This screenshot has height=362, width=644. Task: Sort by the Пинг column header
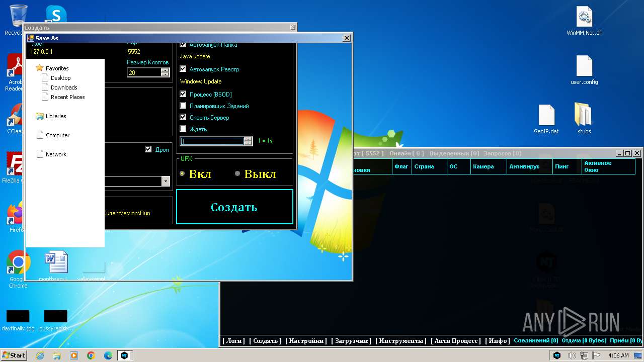pos(567,166)
